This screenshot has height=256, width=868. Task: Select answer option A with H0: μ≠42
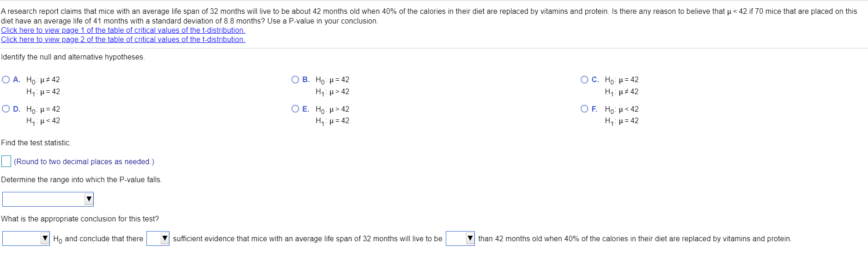click(6, 80)
